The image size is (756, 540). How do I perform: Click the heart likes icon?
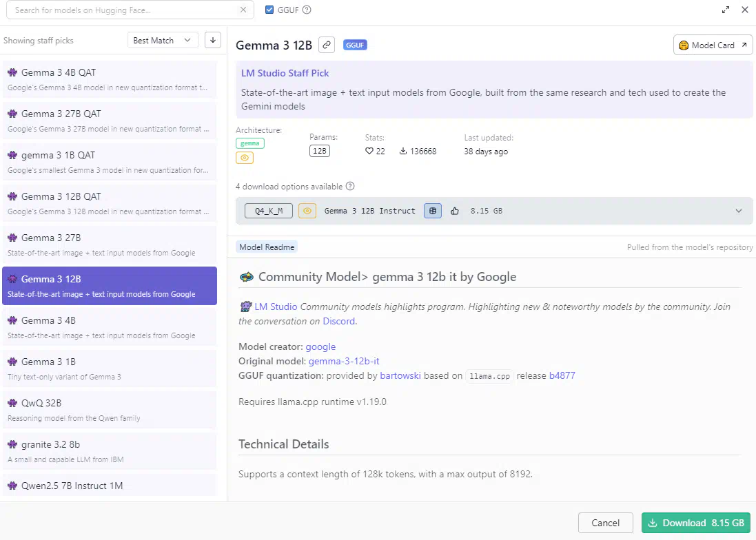point(369,151)
